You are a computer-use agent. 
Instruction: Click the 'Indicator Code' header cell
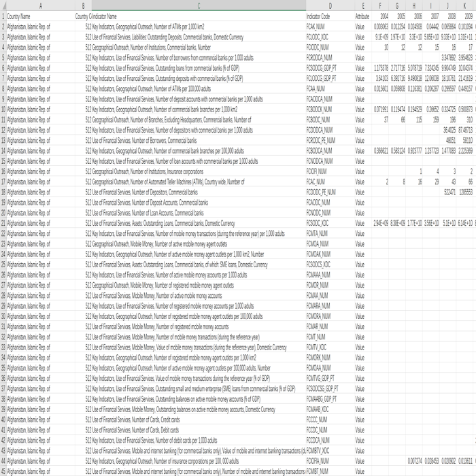coord(330,16)
